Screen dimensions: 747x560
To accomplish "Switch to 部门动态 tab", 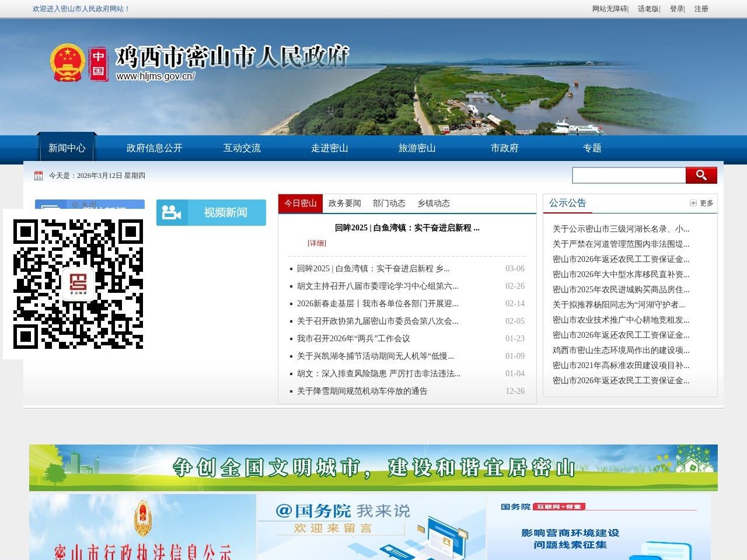I will click(x=389, y=204).
